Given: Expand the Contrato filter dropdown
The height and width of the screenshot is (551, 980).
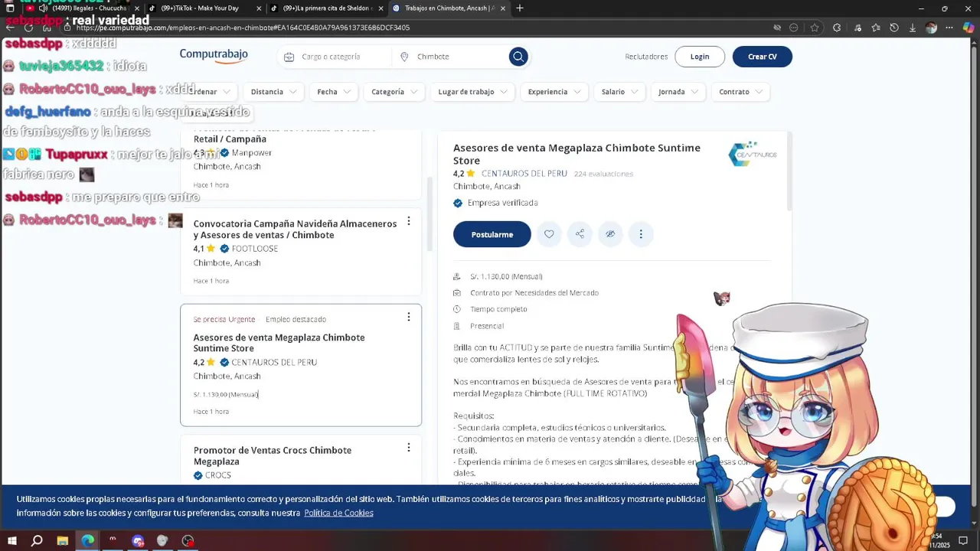Looking at the screenshot, I should tap(740, 92).
